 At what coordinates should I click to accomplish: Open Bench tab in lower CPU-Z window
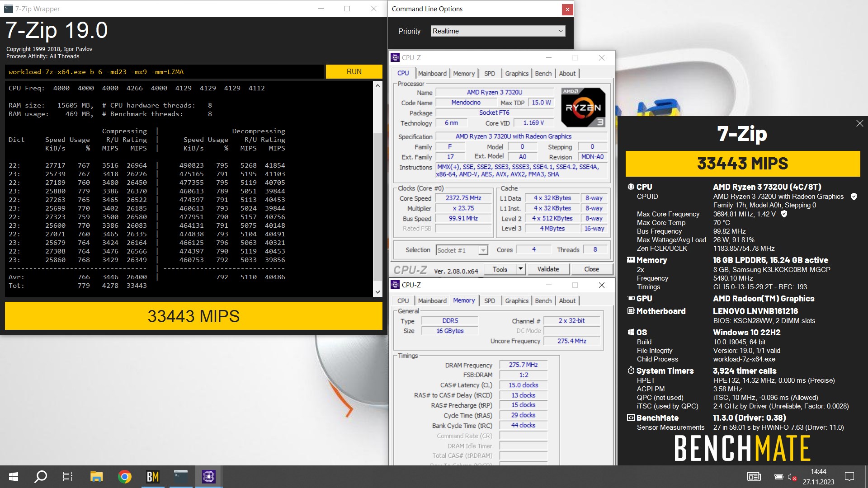pos(543,300)
